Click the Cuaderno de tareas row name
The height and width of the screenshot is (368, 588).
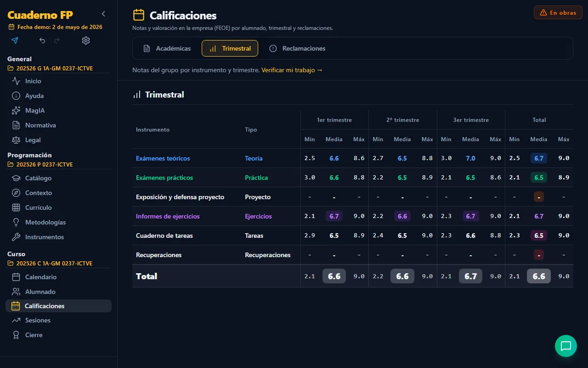[x=164, y=236]
